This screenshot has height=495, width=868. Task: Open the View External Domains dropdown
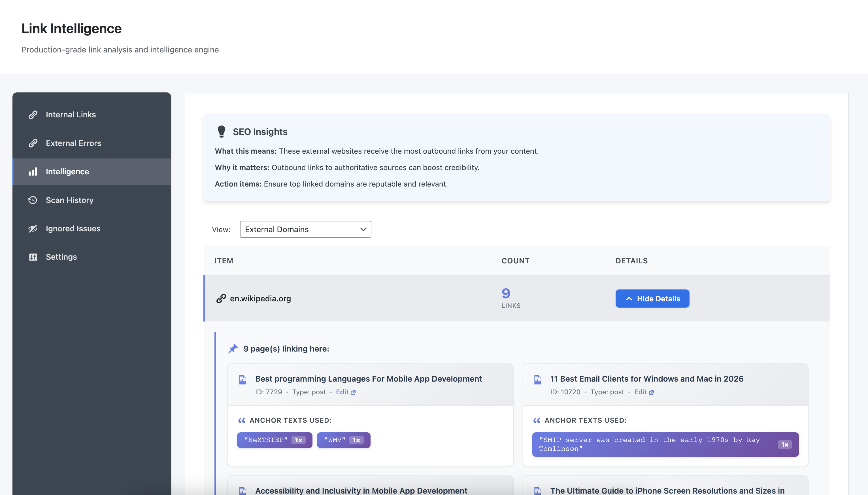(x=305, y=229)
